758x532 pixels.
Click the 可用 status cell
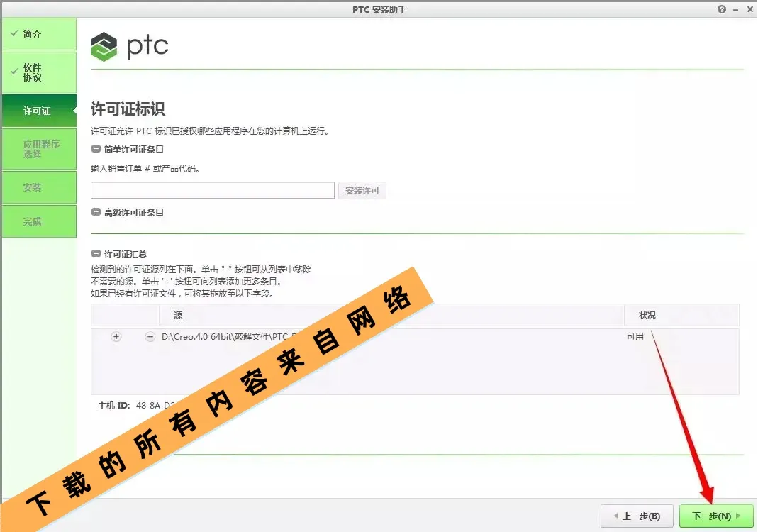635,337
